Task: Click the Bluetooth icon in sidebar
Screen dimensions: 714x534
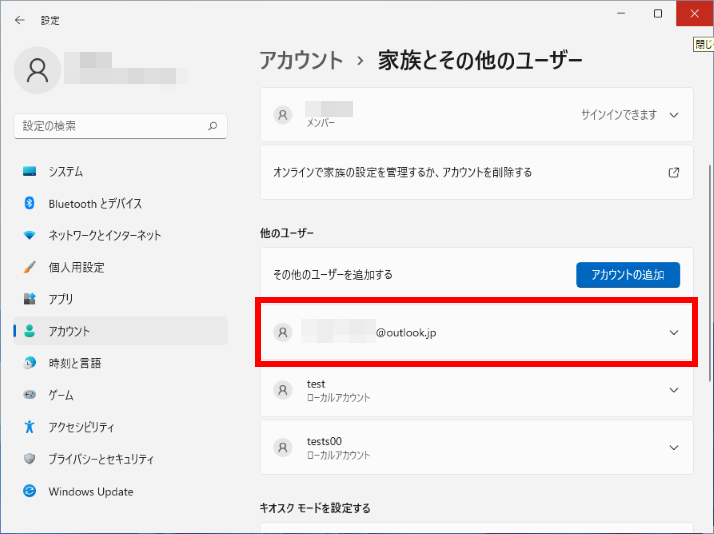Action: pos(30,203)
